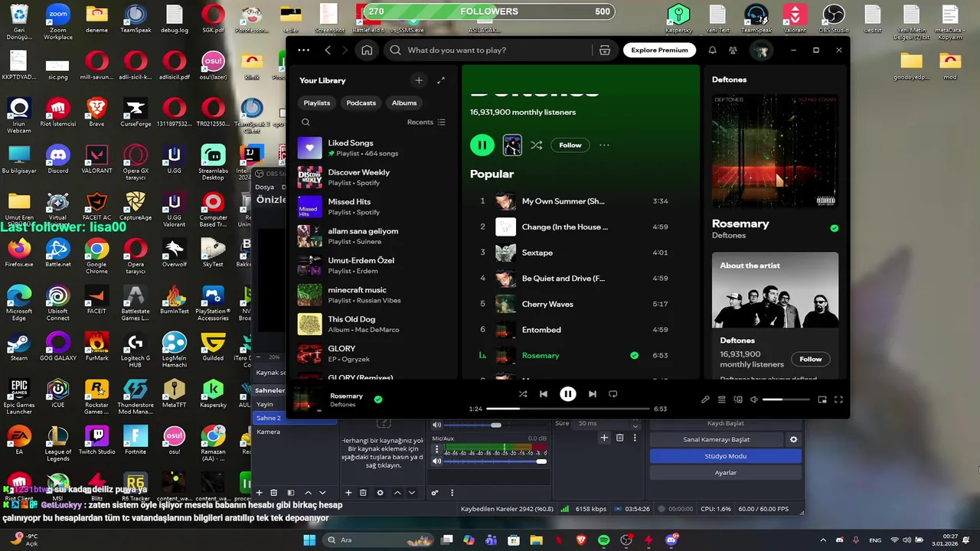The height and width of the screenshot is (551, 980).
Task: Open Ayarlar button in OBS
Action: click(x=726, y=473)
